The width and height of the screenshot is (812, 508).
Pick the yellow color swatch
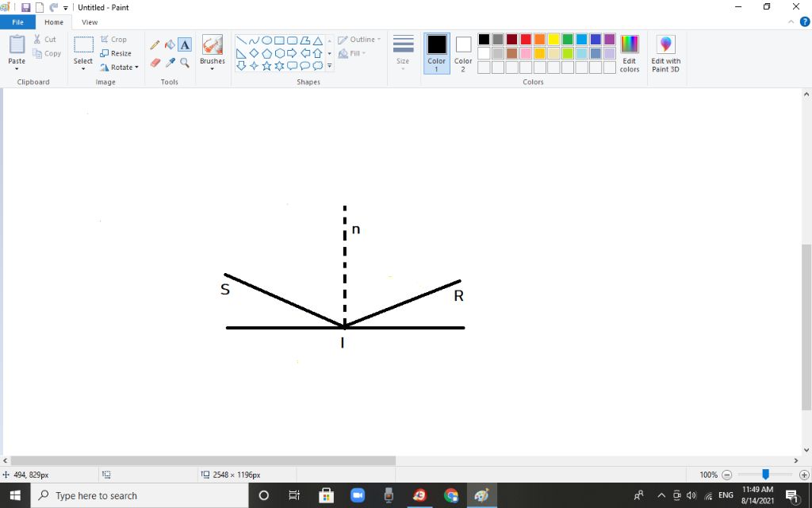[x=553, y=40]
